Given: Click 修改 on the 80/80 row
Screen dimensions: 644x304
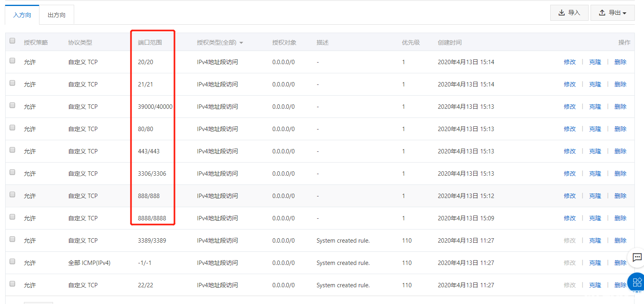Looking at the screenshot, I should (570, 129).
